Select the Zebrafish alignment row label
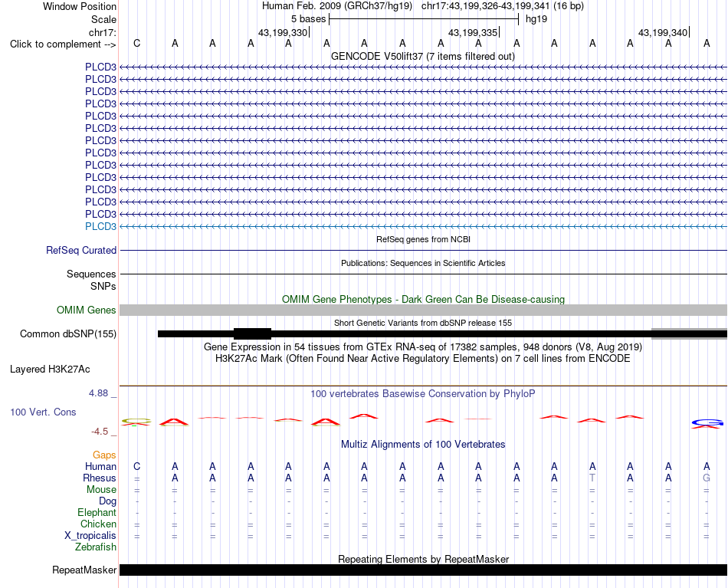Image resolution: width=728 pixels, height=588 pixels. click(x=96, y=547)
